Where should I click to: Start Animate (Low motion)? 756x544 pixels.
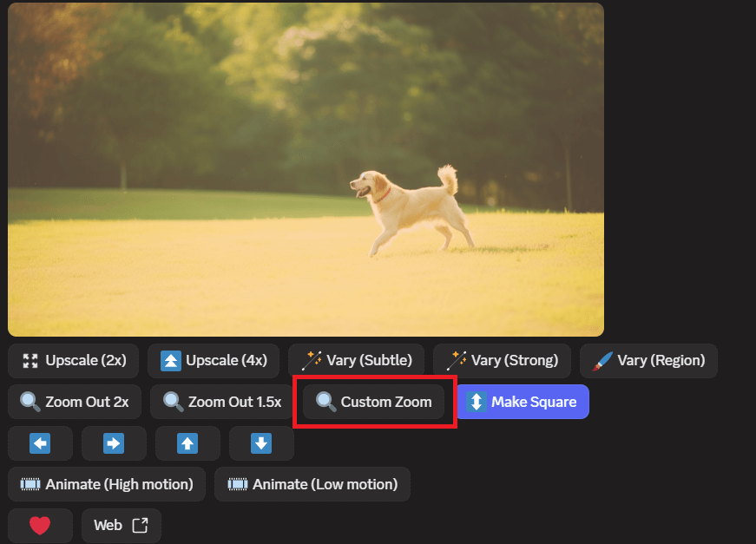312,484
